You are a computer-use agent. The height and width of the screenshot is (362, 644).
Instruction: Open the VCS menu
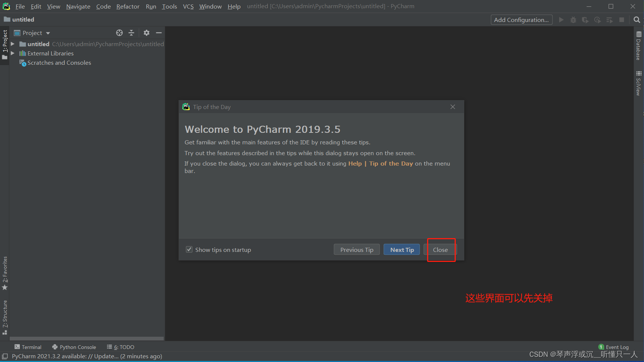188,6
